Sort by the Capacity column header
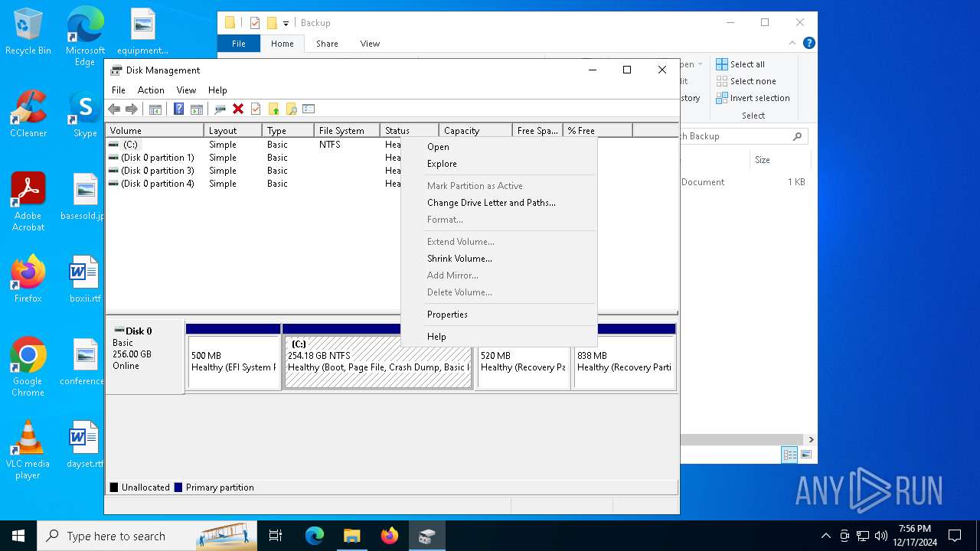 pyautogui.click(x=475, y=131)
